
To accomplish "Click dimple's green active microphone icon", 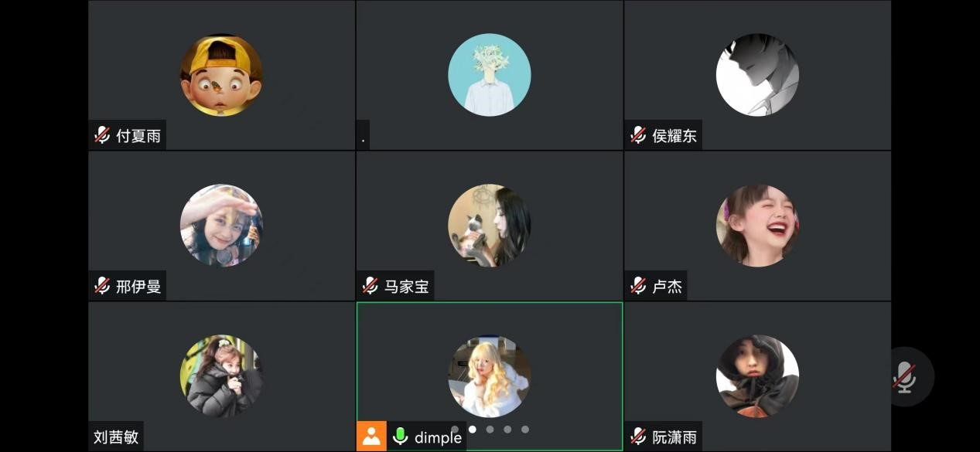I will pyautogui.click(x=400, y=437).
